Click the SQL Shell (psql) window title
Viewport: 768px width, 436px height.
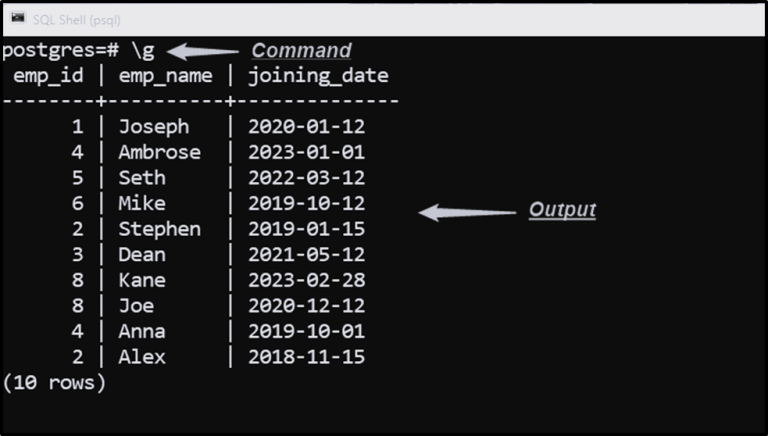pyautogui.click(x=76, y=20)
